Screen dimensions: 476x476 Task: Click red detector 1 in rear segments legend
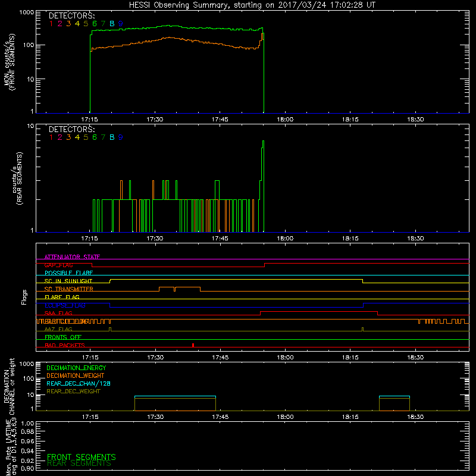coord(51,137)
